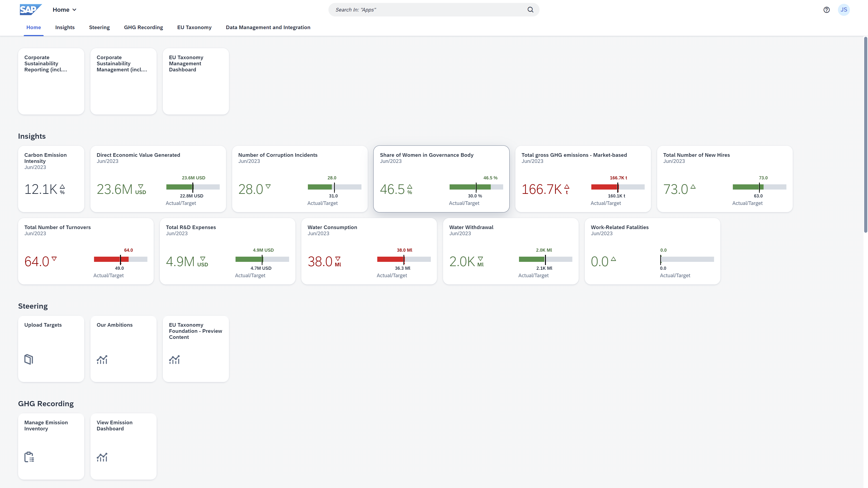Click the Manage Emission Inventory clipboard icon

click(29, 457)
